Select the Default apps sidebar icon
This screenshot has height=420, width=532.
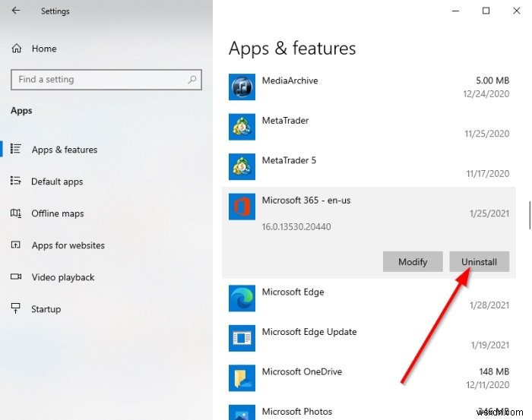click(16, 181)
